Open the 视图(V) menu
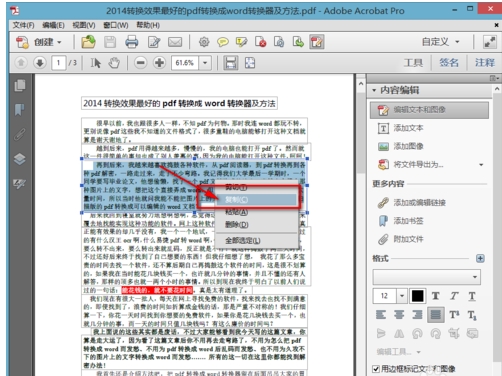Screen dimensions: 502x376 click(x=84, y=25)
